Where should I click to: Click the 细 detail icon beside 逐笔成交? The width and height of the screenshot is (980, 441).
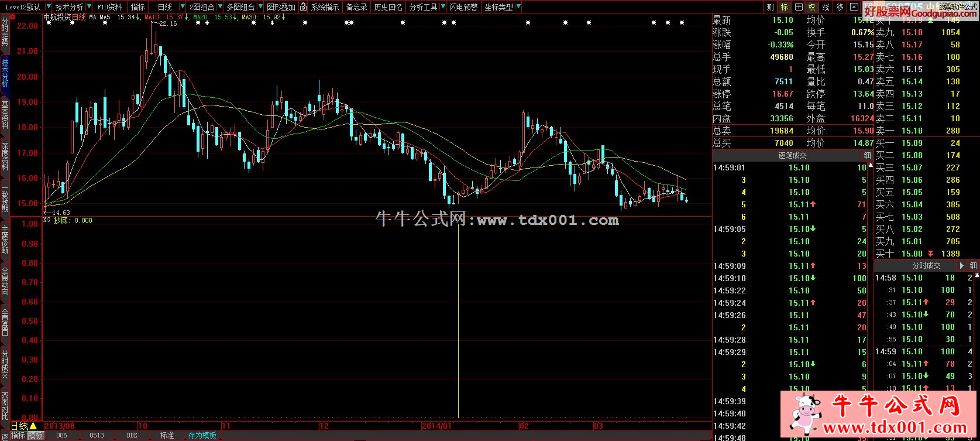coord(867,156)
